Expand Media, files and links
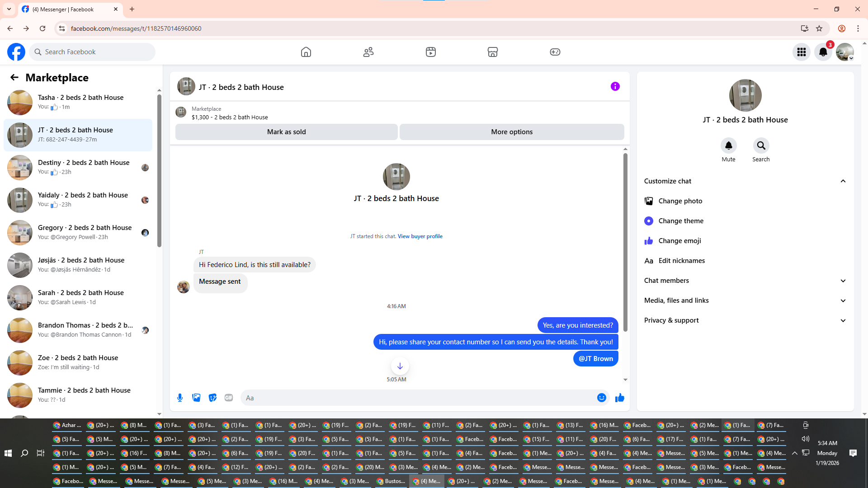The width and height of the screenshot is (868, 488). [x=843, y=300]
